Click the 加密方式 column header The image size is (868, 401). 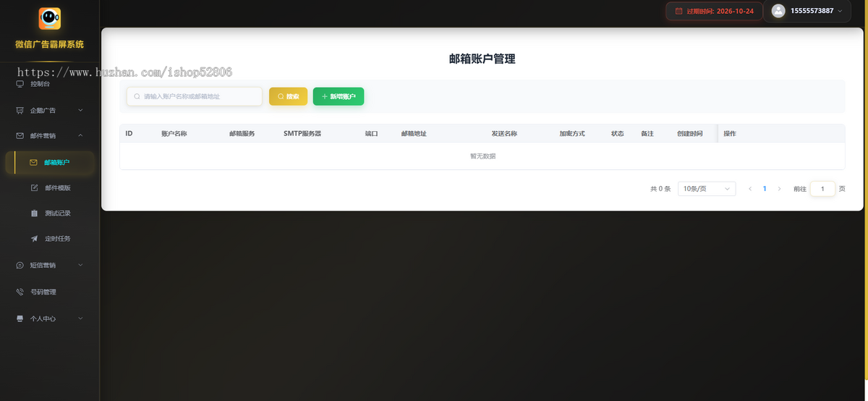coord(572,134)
